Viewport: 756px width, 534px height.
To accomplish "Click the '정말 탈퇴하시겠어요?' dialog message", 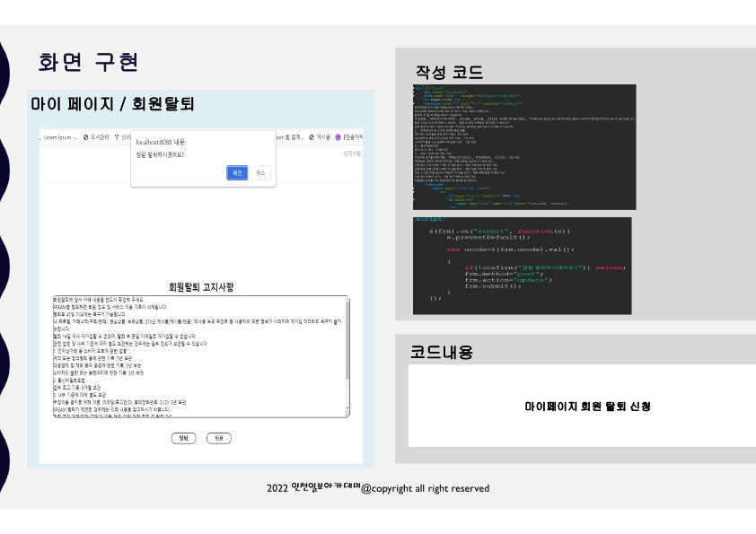I will tap(160, 154).
